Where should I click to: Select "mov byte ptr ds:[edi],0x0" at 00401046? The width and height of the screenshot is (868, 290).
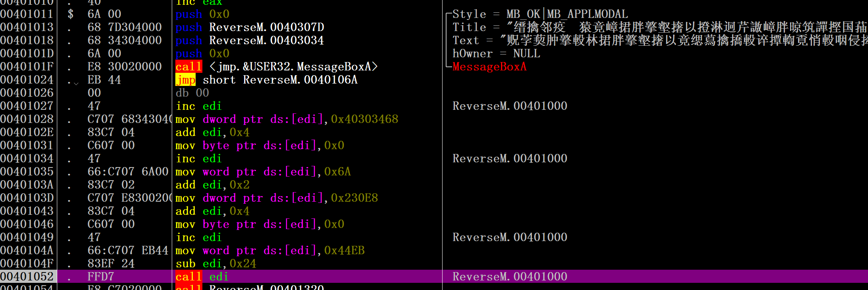(x=260, y=224)
